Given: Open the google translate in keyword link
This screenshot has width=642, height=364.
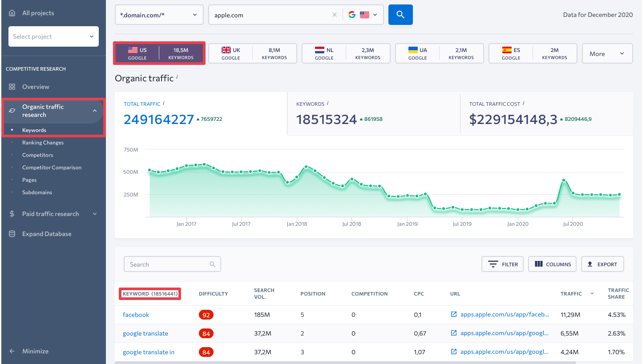Looking at the screenshot, I should click(149, 352).
